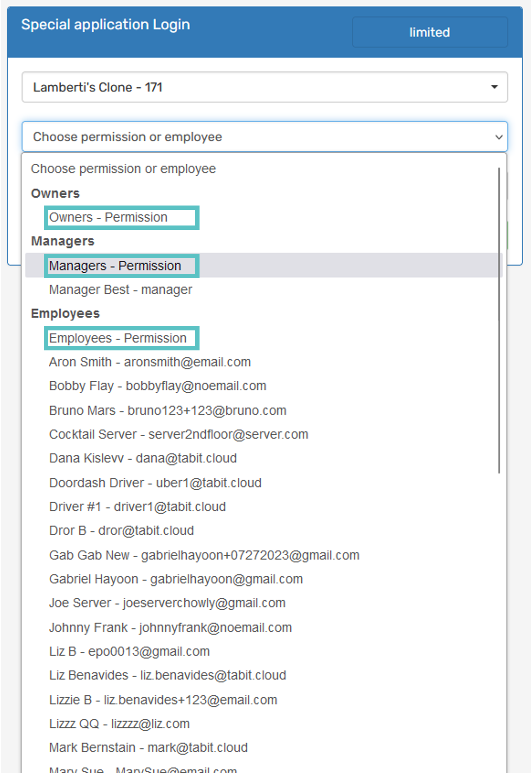Viewport: 532px width, 773px height.
Task: Pick Employees - Permission option
Action: point(118,338)
